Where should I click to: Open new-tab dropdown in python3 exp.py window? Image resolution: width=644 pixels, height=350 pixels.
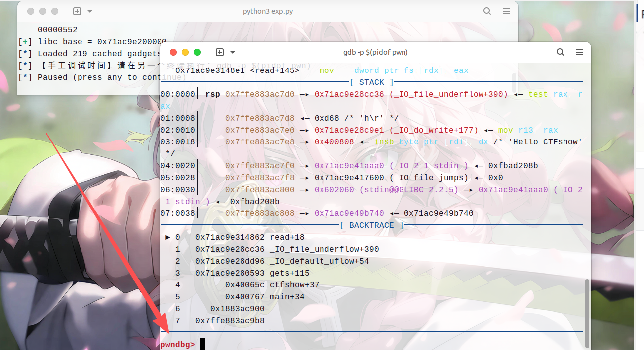click(x=90, y=11)
